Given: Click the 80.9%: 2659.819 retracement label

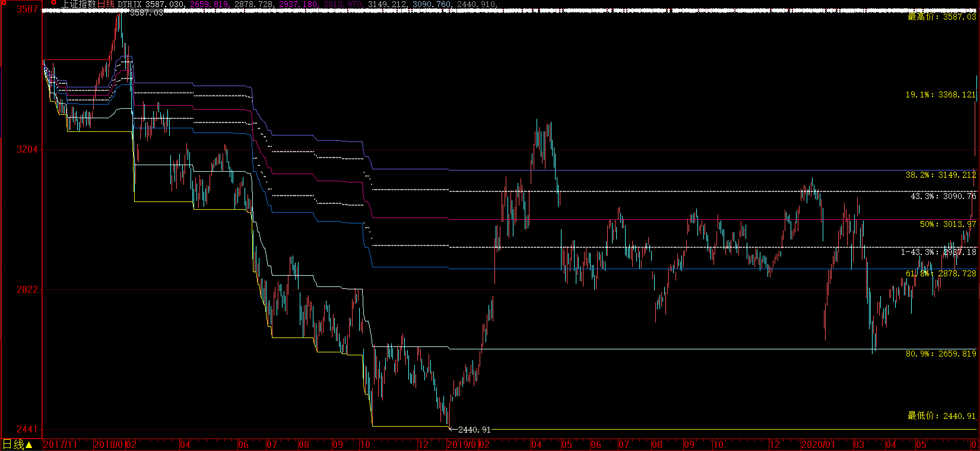Looking at the screenshot, I should click(940, 354).
